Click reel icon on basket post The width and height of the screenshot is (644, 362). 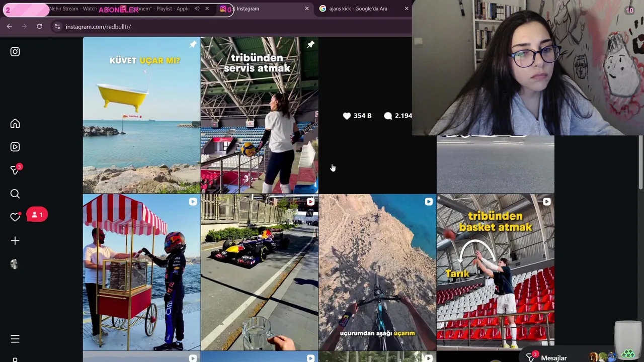coord(546,202)
